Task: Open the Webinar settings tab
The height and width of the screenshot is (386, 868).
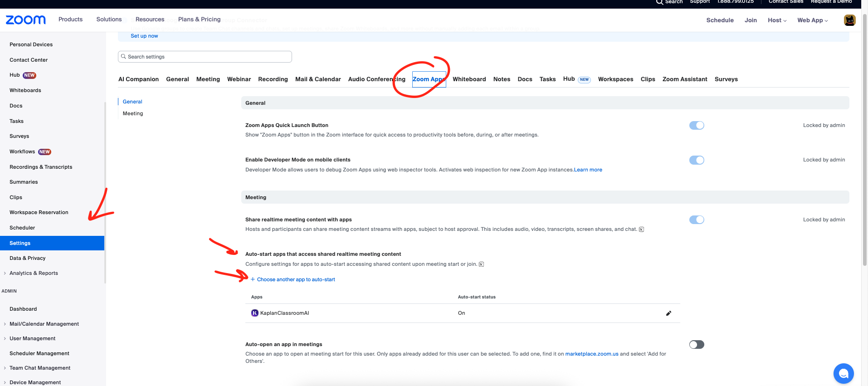Action: 239,79
